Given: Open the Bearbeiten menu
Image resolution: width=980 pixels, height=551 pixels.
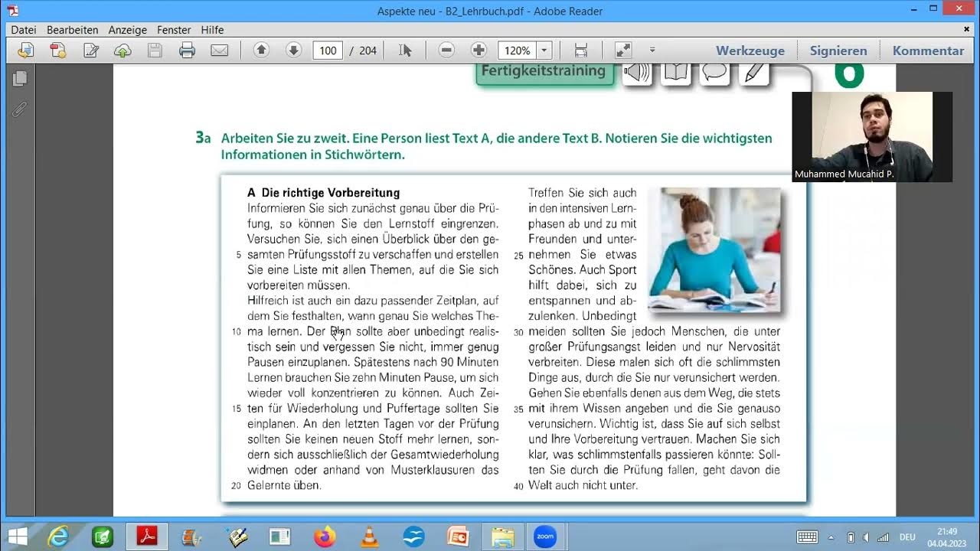Looking at the screenshot, I should coord(73,30).
